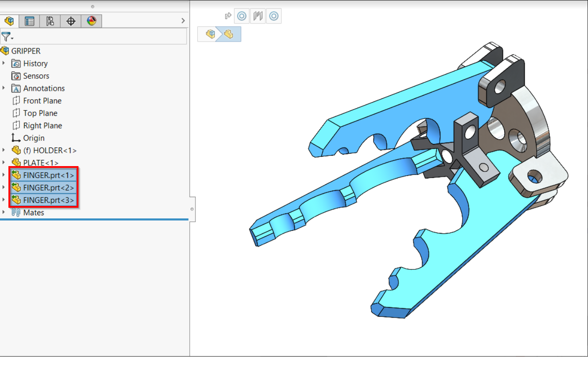
Task: Select the component breadcrumb icon
Action: click(229, 34)
